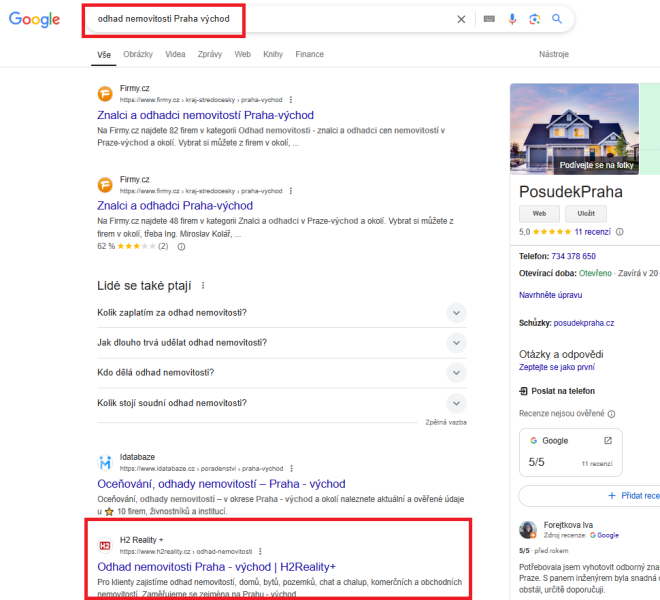This screenshot has height=600, width=660.
Task: Switch to the Zprávy tab
Action: click(210, 54)
